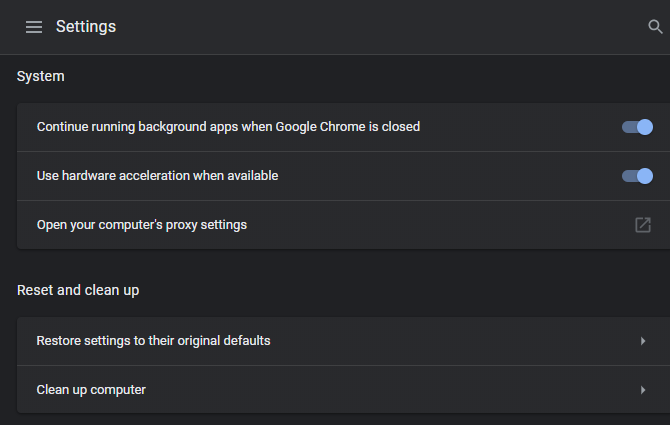Click the proxy settings external link icon

pos(643,225)
